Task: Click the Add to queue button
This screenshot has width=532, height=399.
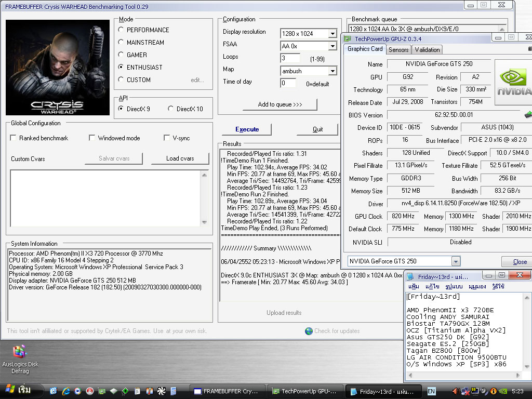Action: point(280,104)
